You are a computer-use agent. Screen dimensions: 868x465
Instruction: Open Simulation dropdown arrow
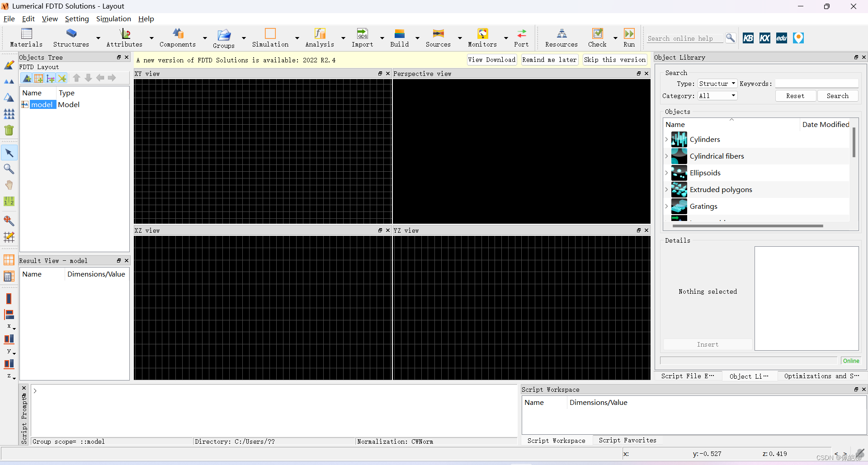297,38
